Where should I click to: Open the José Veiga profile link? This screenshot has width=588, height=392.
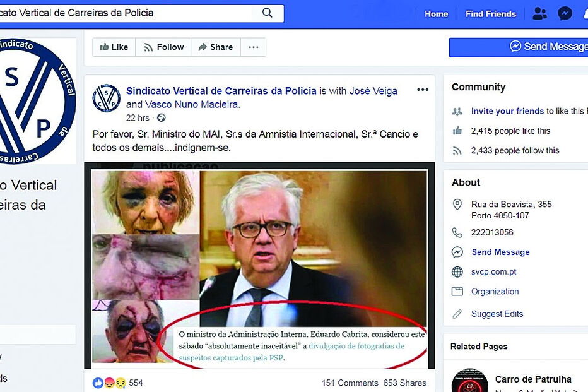click(x=373, y=90)
